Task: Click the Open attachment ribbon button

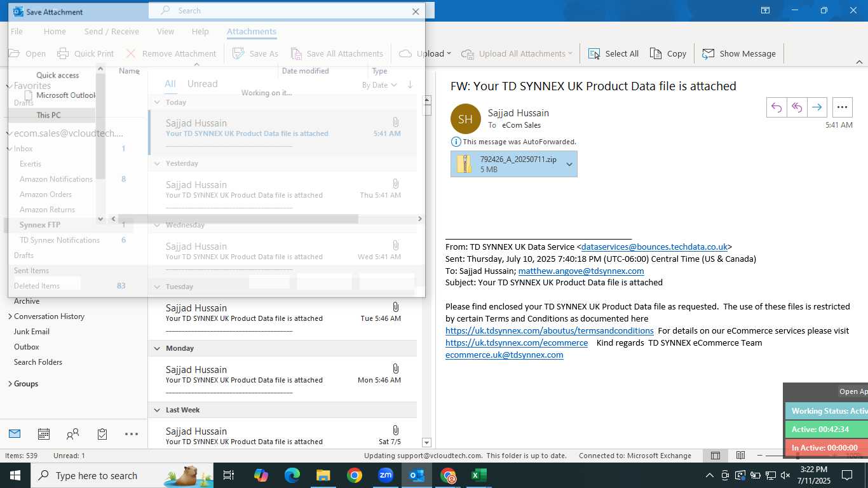Action: click(27, 53)
